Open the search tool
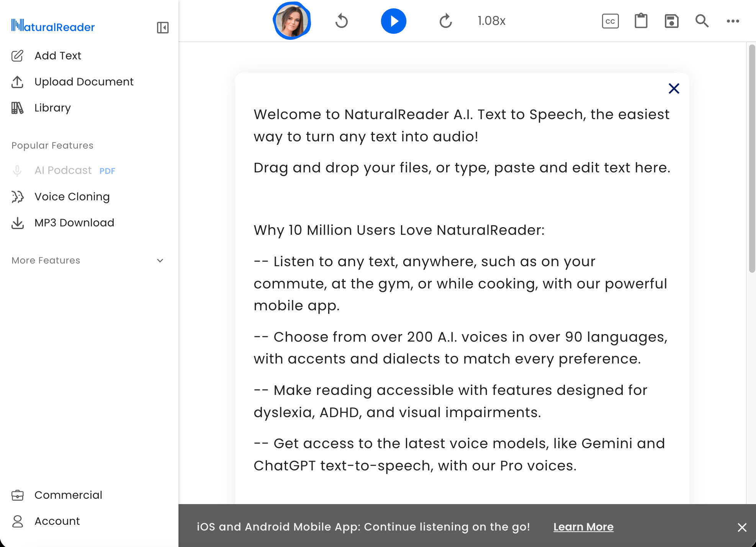Image resolution: width=756 pixels, height=547 pixels. tap(702, 21)
